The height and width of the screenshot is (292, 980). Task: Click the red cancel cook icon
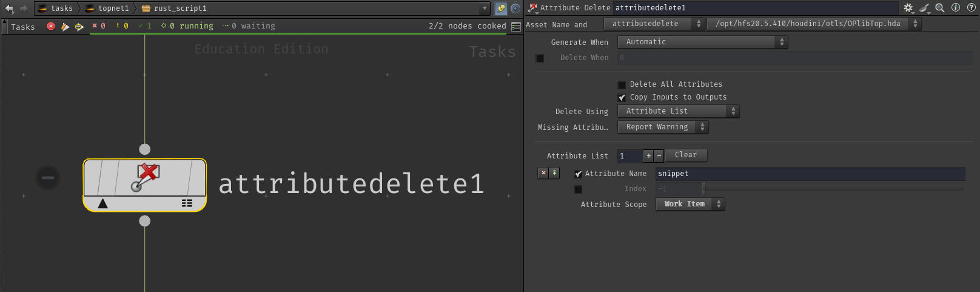[51, 26]
